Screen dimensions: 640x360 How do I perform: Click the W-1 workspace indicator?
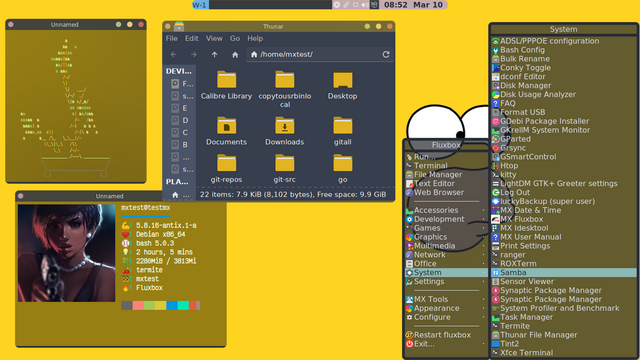[x=200, y=5]
